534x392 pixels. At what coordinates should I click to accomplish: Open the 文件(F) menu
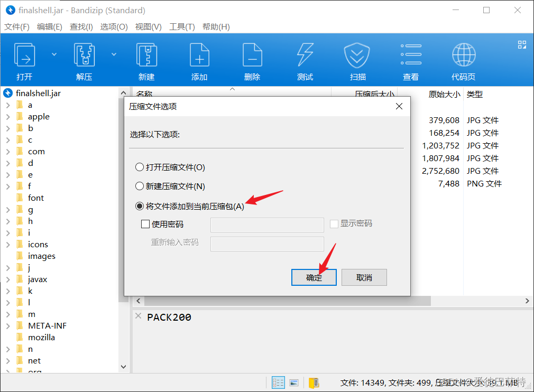point(17,26)
